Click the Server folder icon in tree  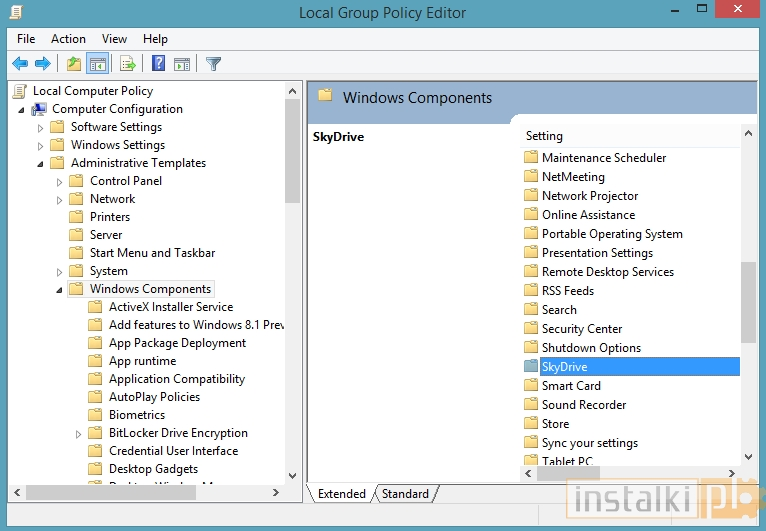tap(76, 234)
